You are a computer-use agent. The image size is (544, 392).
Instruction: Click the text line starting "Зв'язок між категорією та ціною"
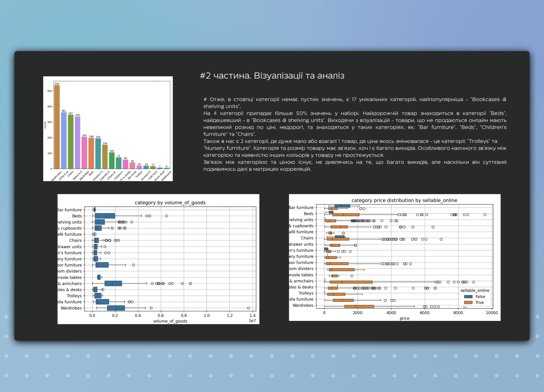pyautogui.click(x=355, y=162)
